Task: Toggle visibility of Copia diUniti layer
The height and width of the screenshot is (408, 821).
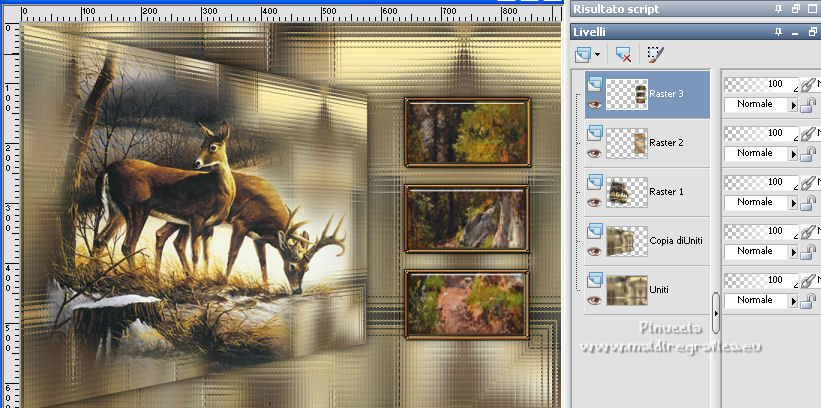Action: click(x=594, y=251)
